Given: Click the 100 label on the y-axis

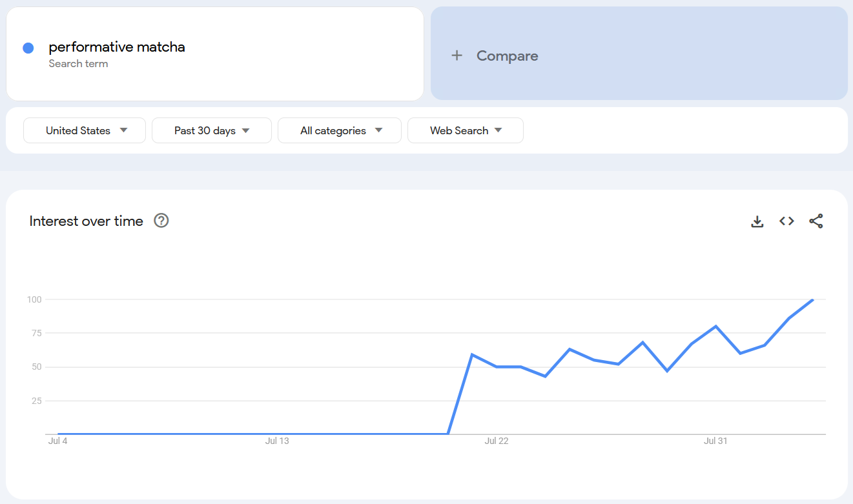Looking at the screenshot, I should coord(32,299).
